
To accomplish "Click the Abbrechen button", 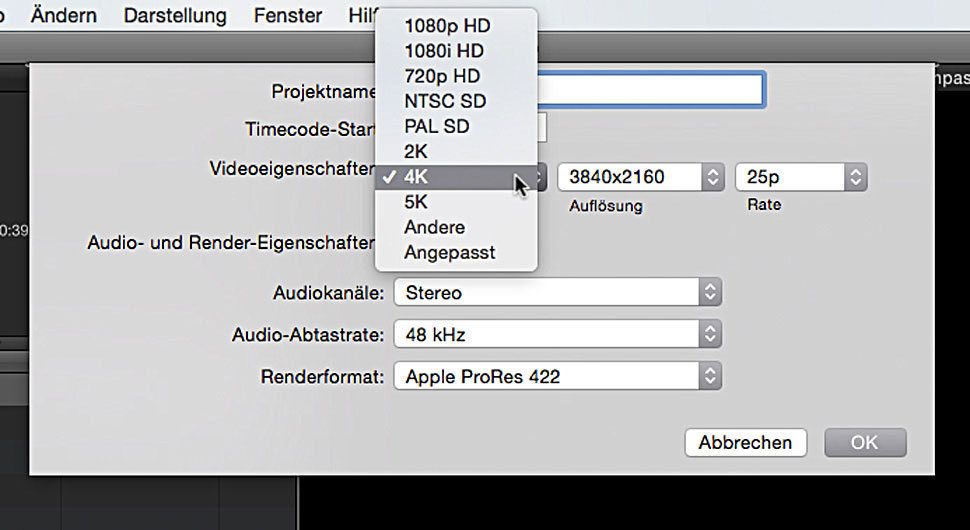I will [x=745, y=443].
